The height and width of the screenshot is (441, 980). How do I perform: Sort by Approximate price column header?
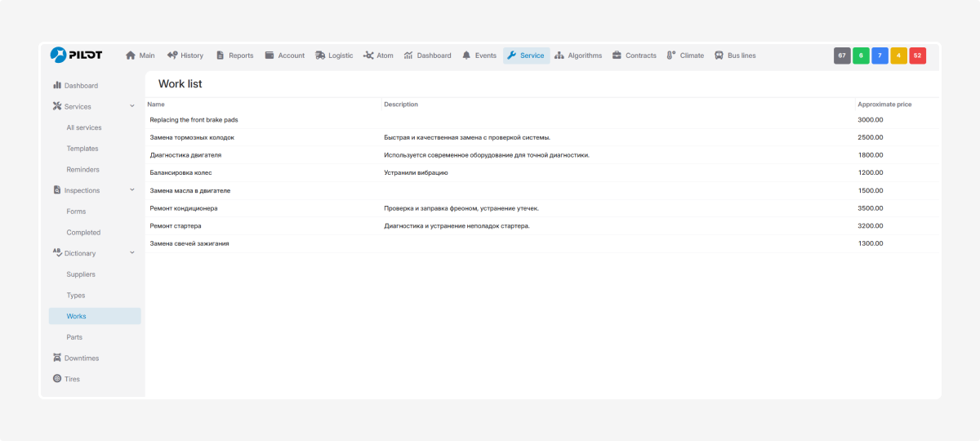point(884,105)
